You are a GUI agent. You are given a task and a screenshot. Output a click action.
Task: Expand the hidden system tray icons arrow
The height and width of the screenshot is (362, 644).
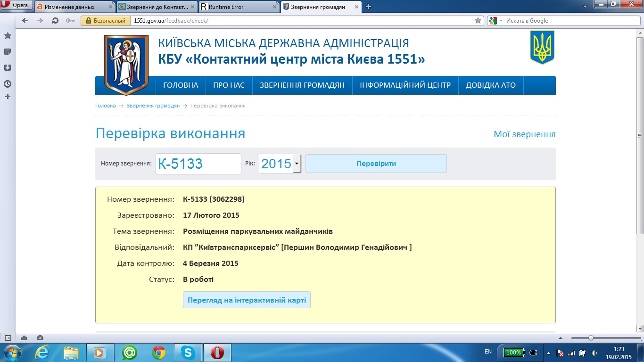548,353
